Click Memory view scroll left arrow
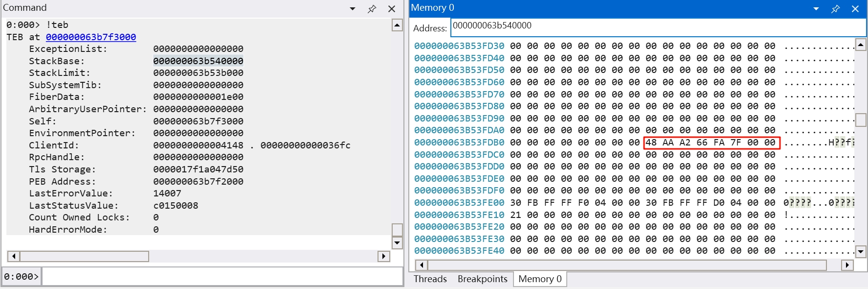The width and height of the screenshot is (868, 289). pyautogui.click(x=421, y=265)
